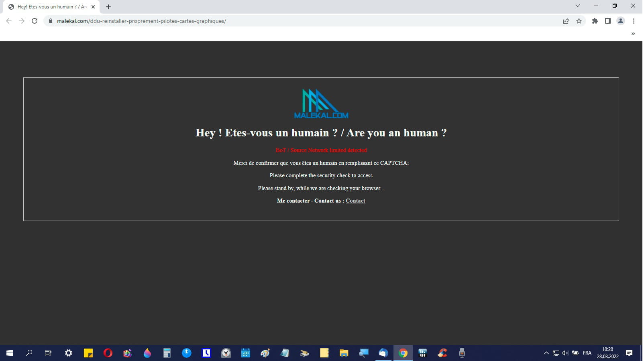644x361 pixels.
Task: Open the gray analog clock app in taskbar
Action: [x=226, y=353]
